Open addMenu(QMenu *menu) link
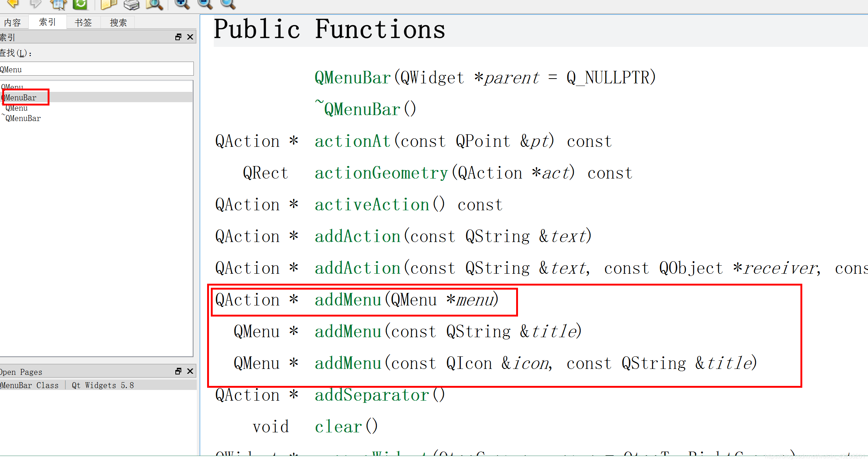 [348, 300]
